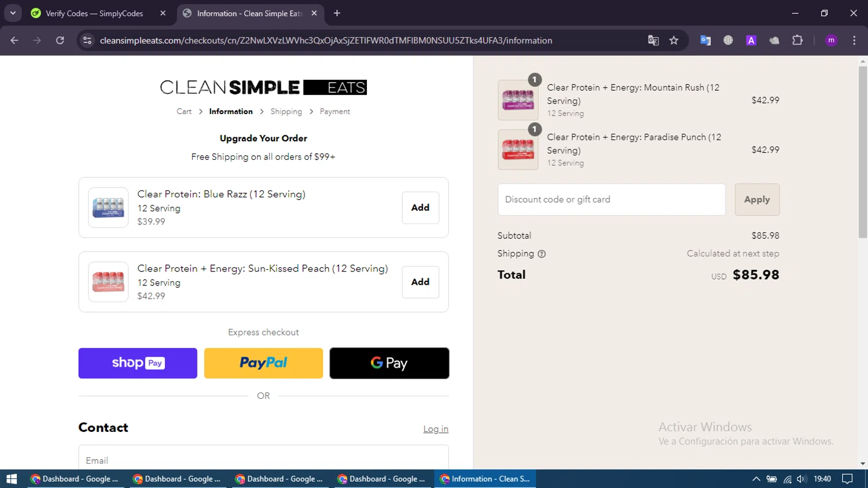Open the Paradise Punch product thumbnail
The image size is (868, 488).
518,149
